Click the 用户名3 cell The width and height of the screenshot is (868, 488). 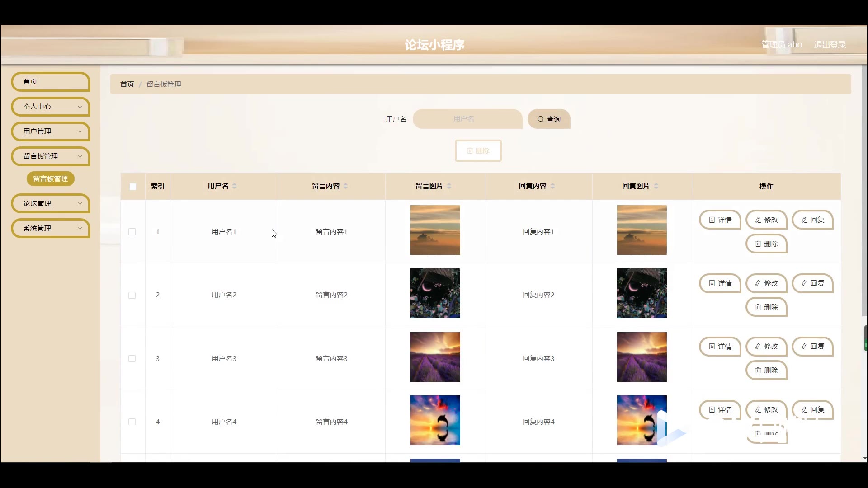(224, 359)
